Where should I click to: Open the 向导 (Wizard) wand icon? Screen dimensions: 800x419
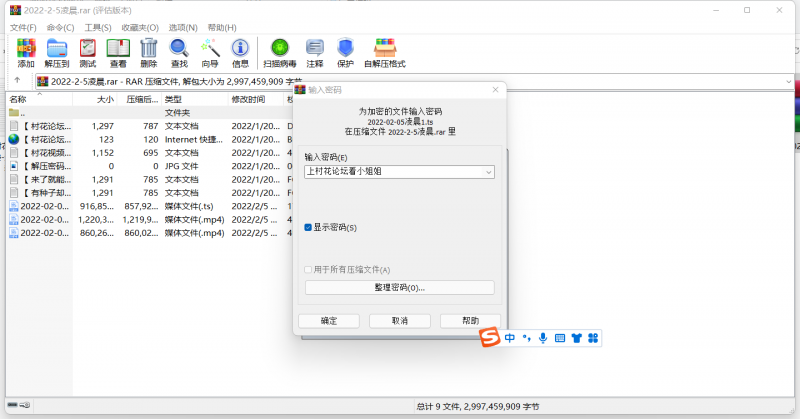(x=210, y=52)
